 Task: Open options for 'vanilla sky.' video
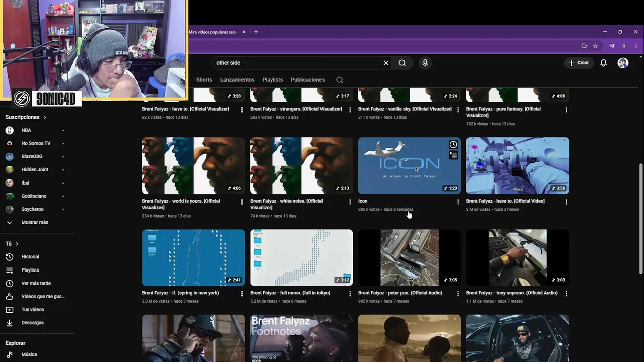click(458, 110)
